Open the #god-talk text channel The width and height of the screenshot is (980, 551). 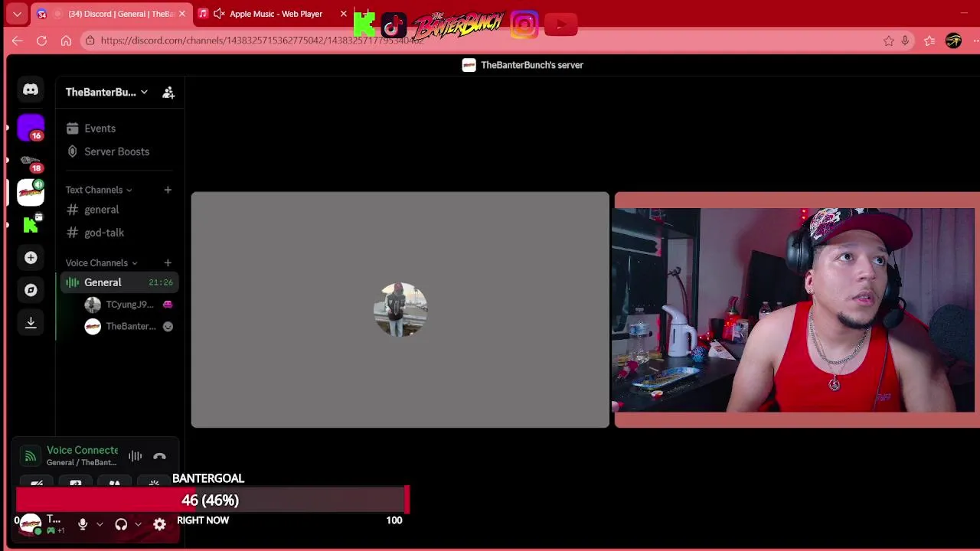click(119, 233)
